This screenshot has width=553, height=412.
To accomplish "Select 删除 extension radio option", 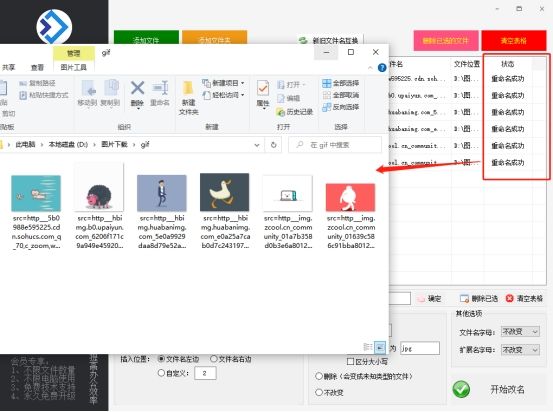I will [319, 376].
